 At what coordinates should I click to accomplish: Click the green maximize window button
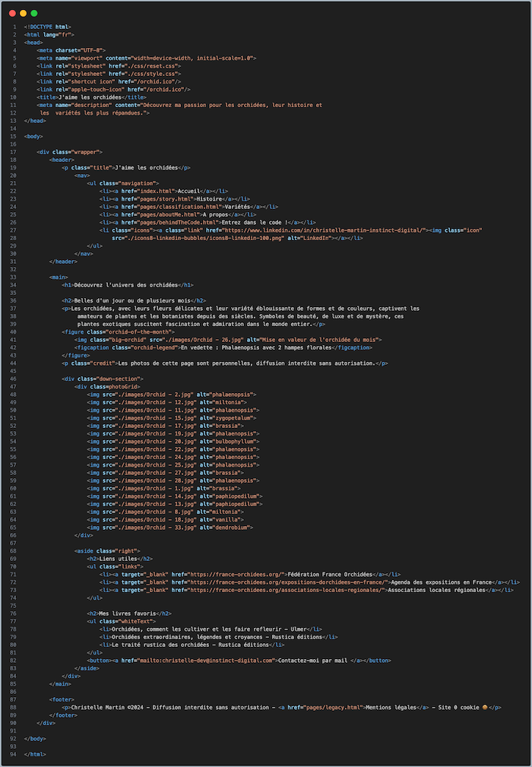pos(33,13)
